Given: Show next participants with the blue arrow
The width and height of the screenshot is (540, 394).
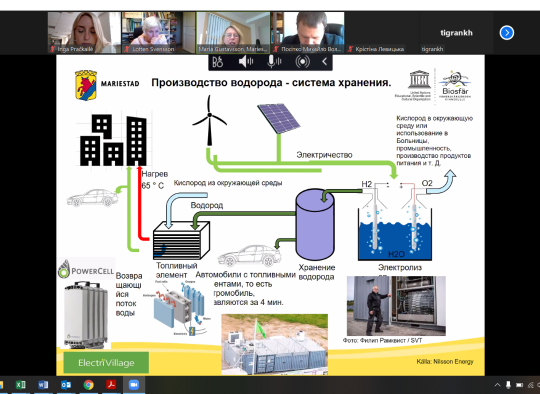Looking at the screenshot, I should 507,33.
